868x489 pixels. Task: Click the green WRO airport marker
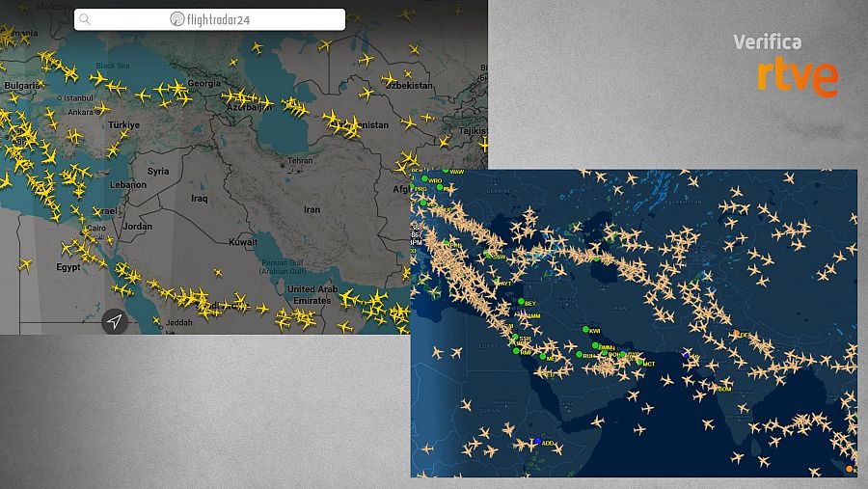(424, 178)
